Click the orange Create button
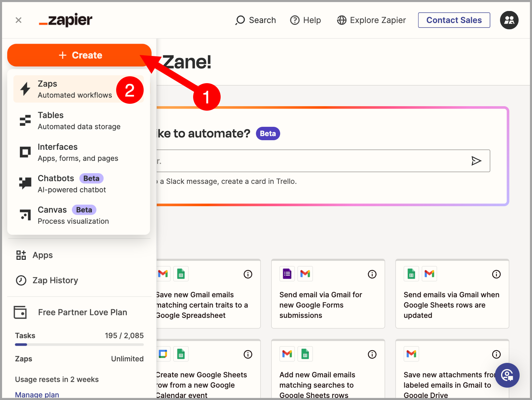Image resolution: width=532 pixels, height=400 pixels. (x=79, y=55)
